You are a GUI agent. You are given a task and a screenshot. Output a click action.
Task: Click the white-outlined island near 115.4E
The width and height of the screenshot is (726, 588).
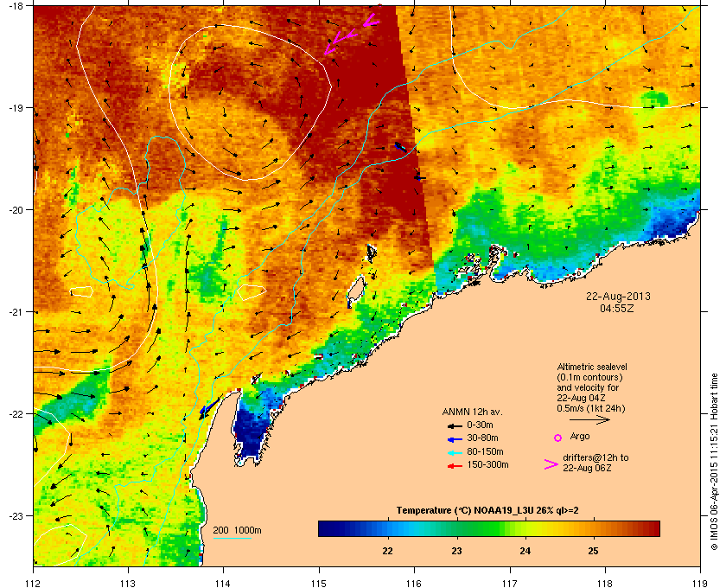[355, 291]
